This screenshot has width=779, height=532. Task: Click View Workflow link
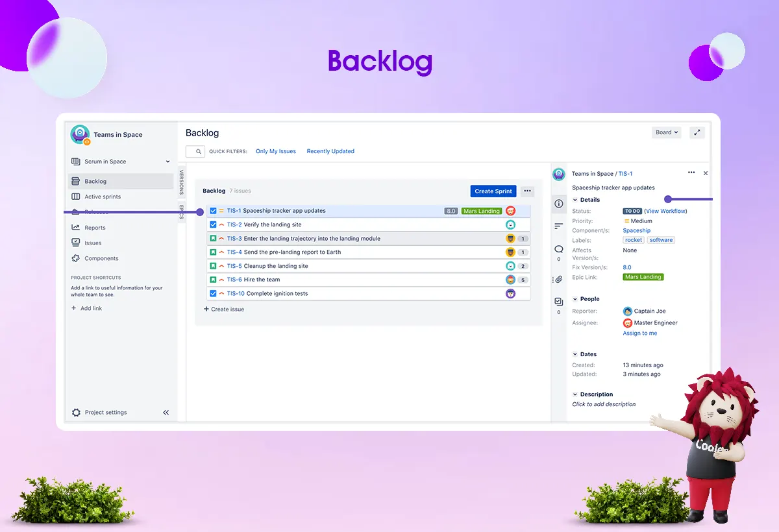pos(665,211)
